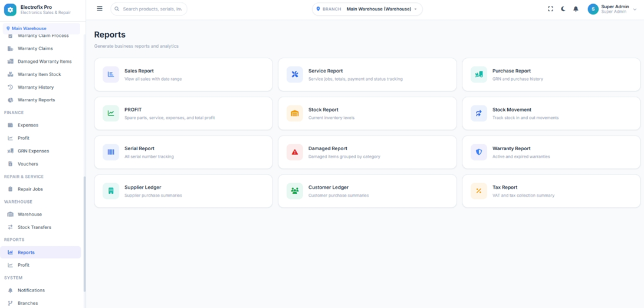Click the Stock Report warehouse icon

[x=295, y=113]
